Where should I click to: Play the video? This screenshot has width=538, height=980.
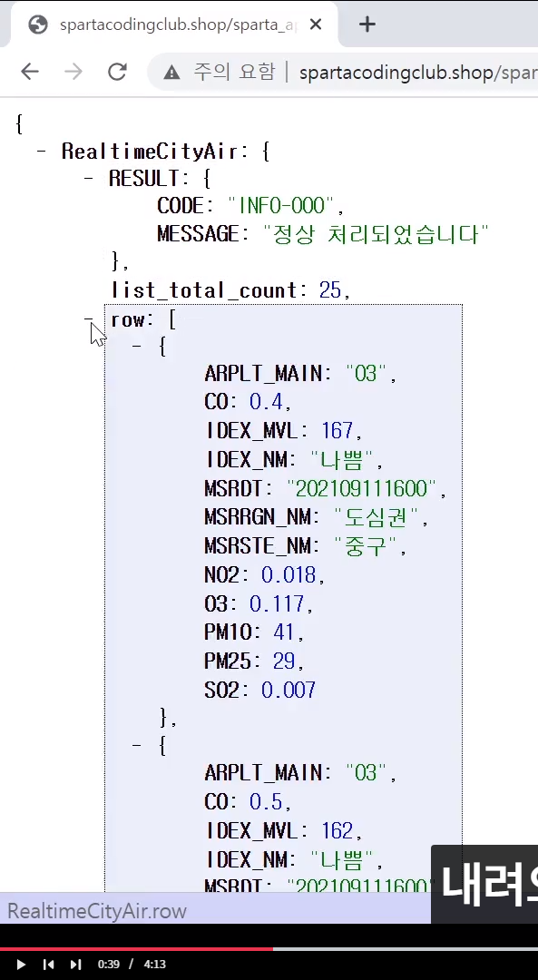tap(20, 965)
